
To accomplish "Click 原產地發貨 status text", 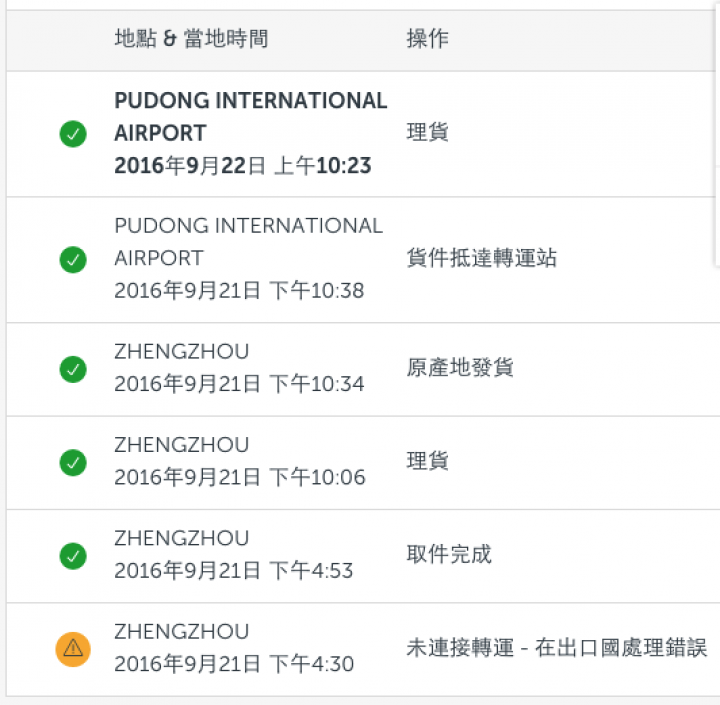I will (460, 367).
